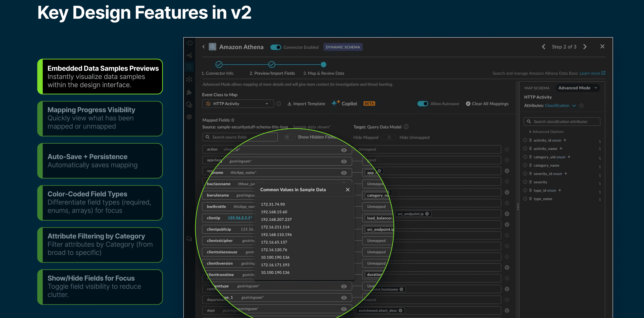Close the Common Values in Sample Data popup
This screenshot has height=318, width=644.
(x=347, y=190)
